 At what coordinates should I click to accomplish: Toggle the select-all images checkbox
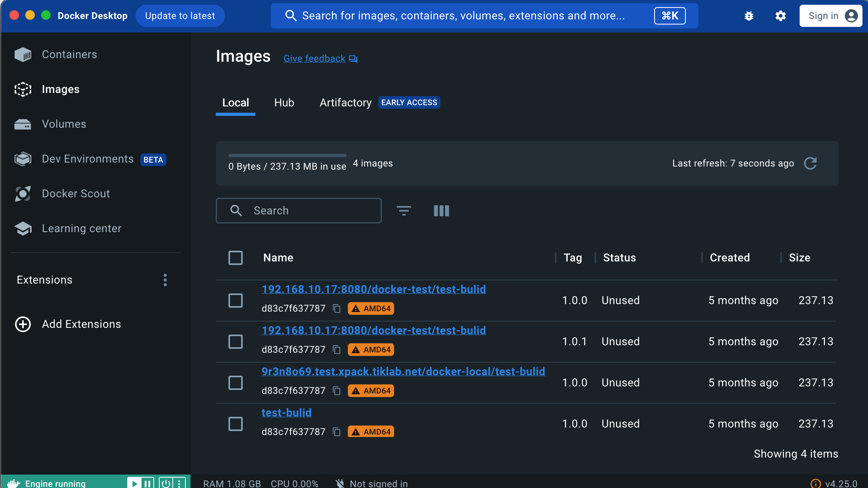(x=236, y=258)
